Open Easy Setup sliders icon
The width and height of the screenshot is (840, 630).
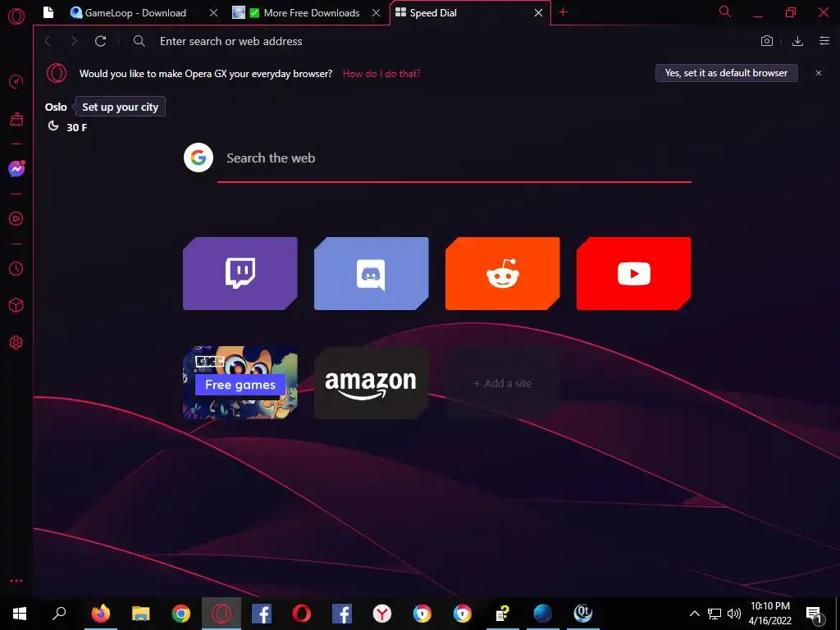[x=824, y=41]
